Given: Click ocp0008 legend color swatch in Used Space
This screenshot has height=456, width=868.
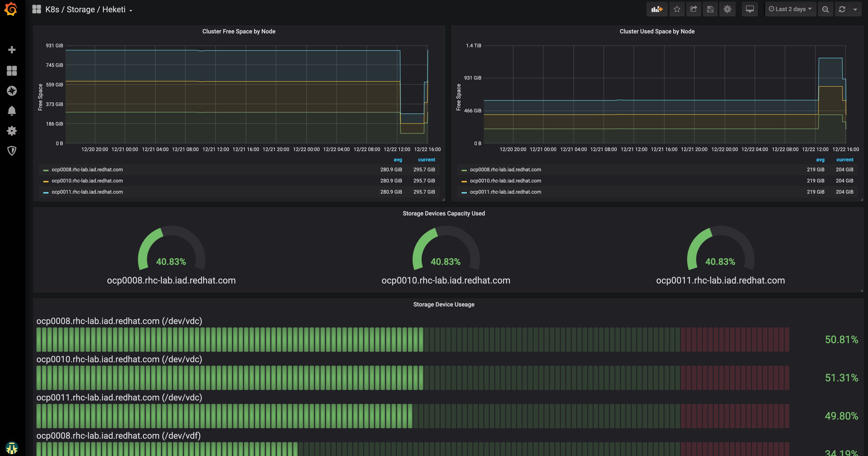Looking at the screenshot, I should (x=464, y=170).
